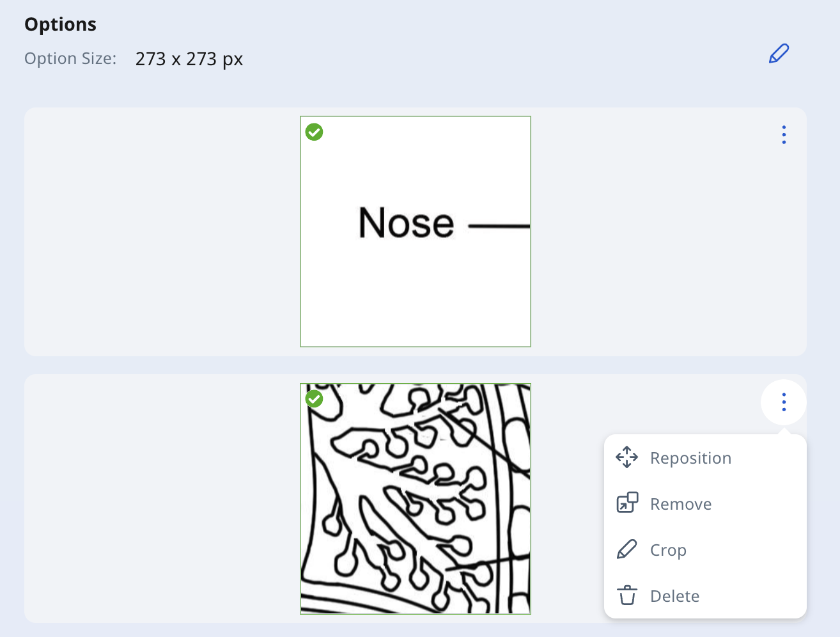This screenshot has width=840, height=637.
Task: Choose Remove in the option menu
Action: coord(705,504)
